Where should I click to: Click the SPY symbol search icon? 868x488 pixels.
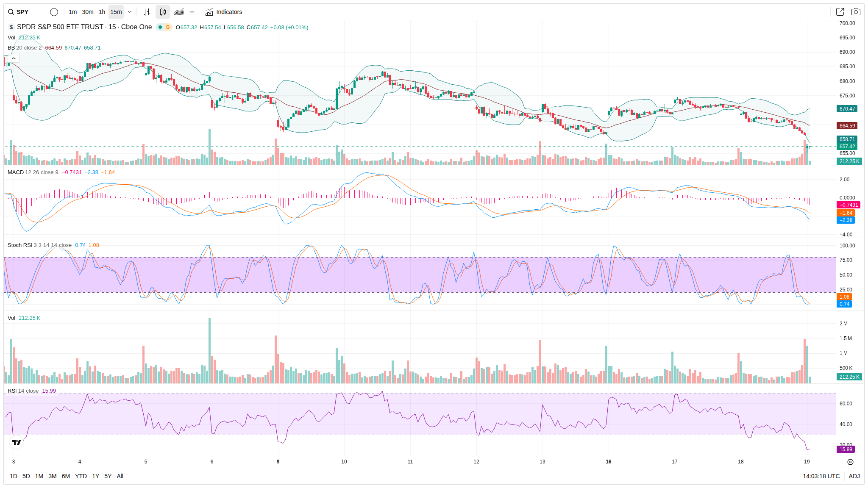coord(11,12)
